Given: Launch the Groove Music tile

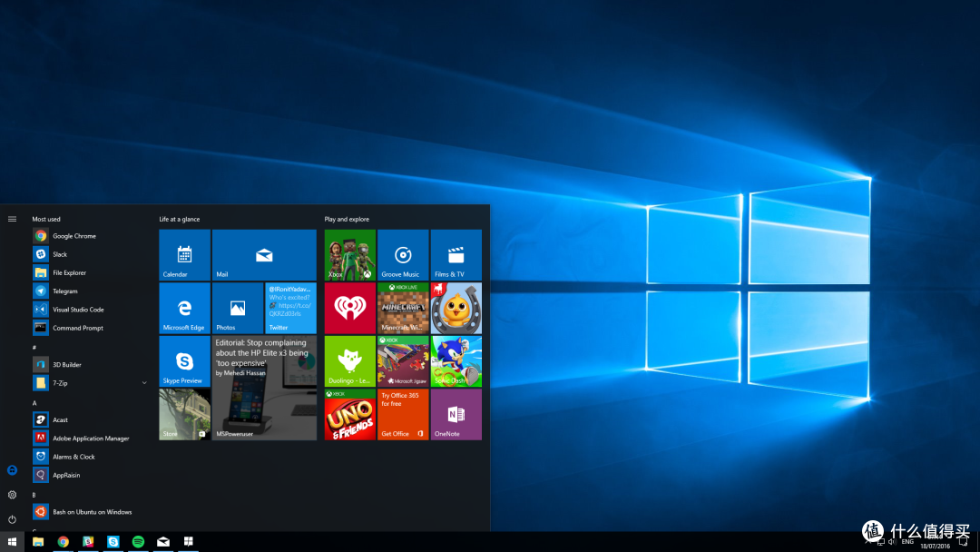Looking at the screenshot, I should pos(403,254).
